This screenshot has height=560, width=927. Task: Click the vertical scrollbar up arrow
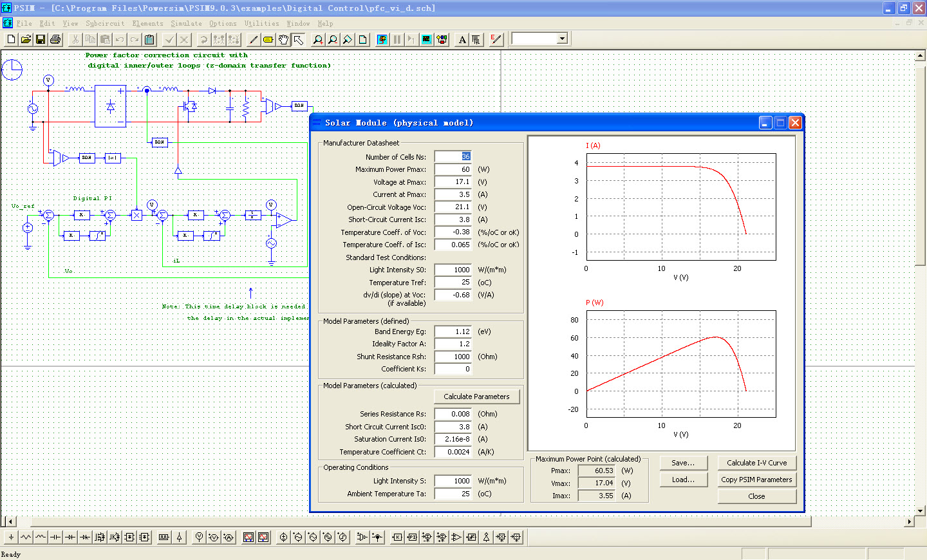click(920, 56)
